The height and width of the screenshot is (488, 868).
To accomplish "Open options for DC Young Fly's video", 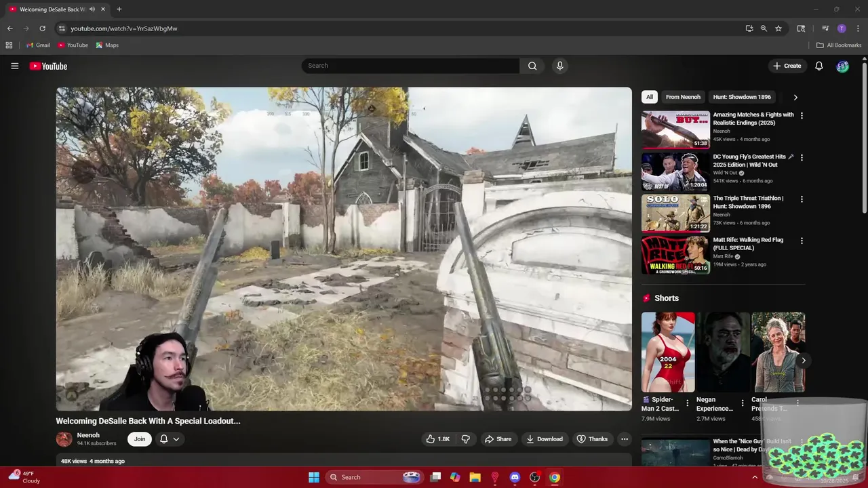I will click(x=802, y=157).
